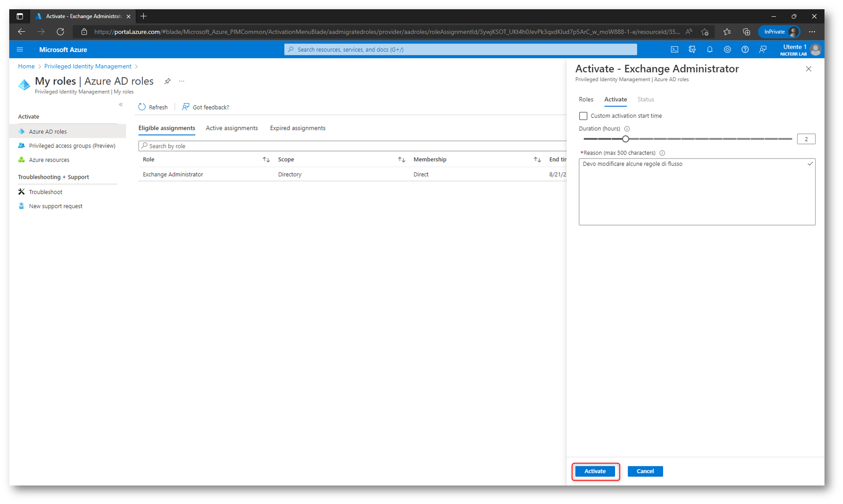Screen dimensions: 843x504
Task: Open the Azure portal hamburger menu
Action: pos(20,49)
